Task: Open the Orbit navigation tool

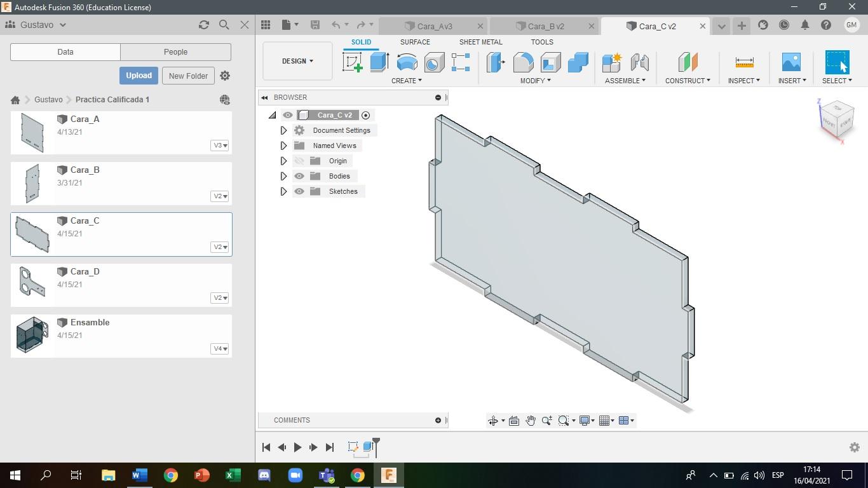Action: click(492, 421)
